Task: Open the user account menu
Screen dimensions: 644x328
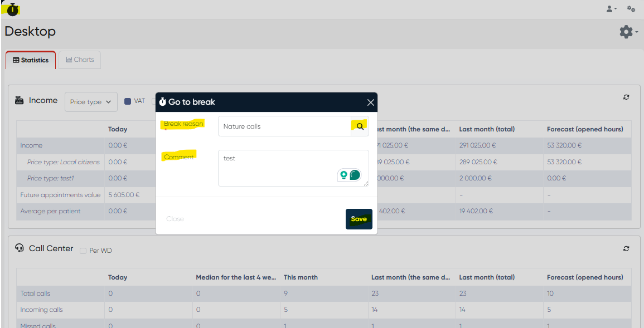Action: point(611,9)
